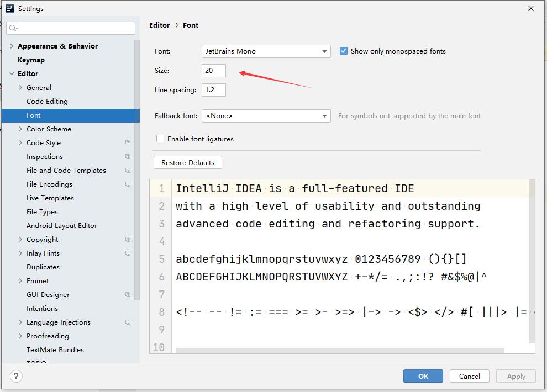
Task: Click the project-level icon beside File and Code Templates
Action: 128,171
